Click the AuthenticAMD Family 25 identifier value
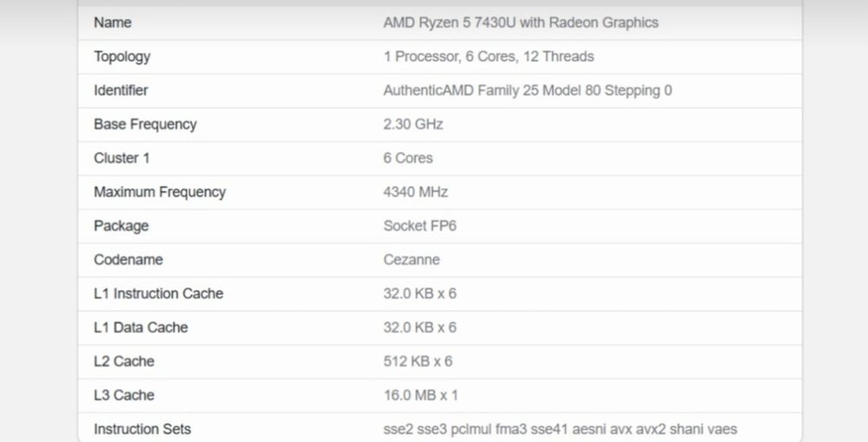 528,90
